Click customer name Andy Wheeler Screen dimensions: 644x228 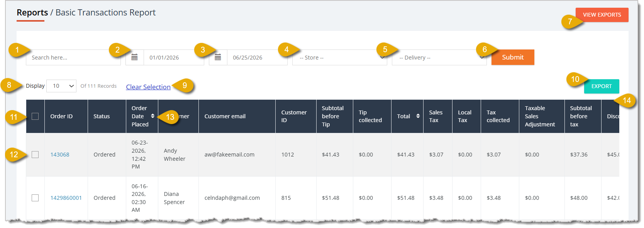click(x=175, y=155)
